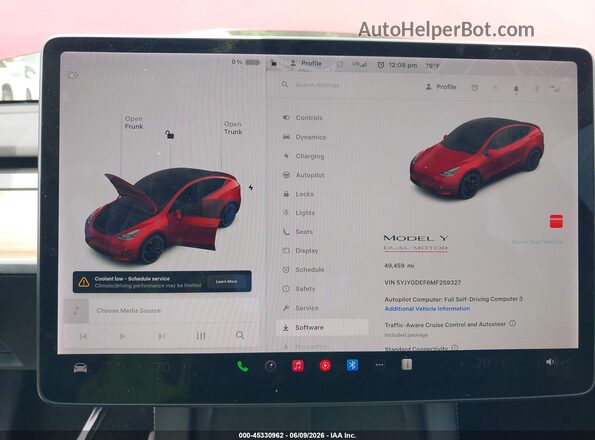Tap the media search magnifier icon
The width and height of the screenshot is (595, 440).
(240, 335)
